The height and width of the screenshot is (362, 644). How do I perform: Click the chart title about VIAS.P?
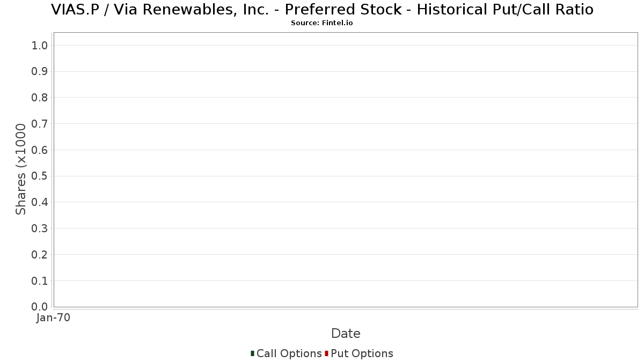[x=322, y=10]
